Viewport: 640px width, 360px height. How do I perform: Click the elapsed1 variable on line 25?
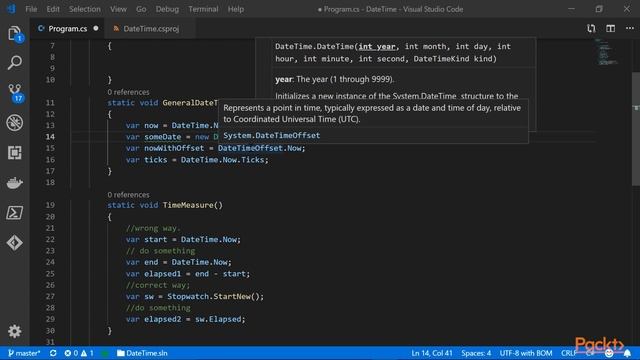[162, 273]
